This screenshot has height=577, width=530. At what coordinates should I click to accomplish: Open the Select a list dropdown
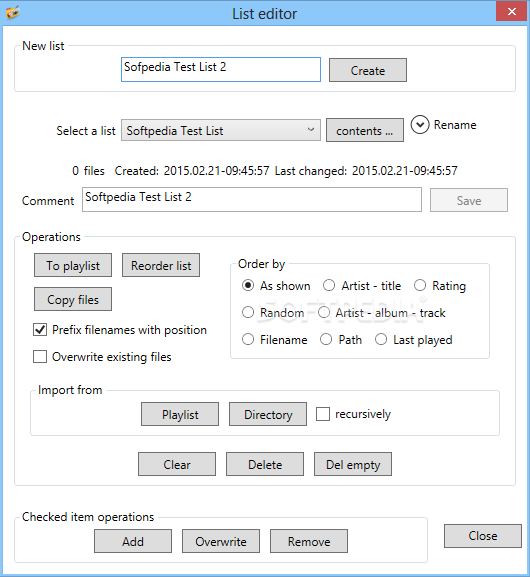221,130
